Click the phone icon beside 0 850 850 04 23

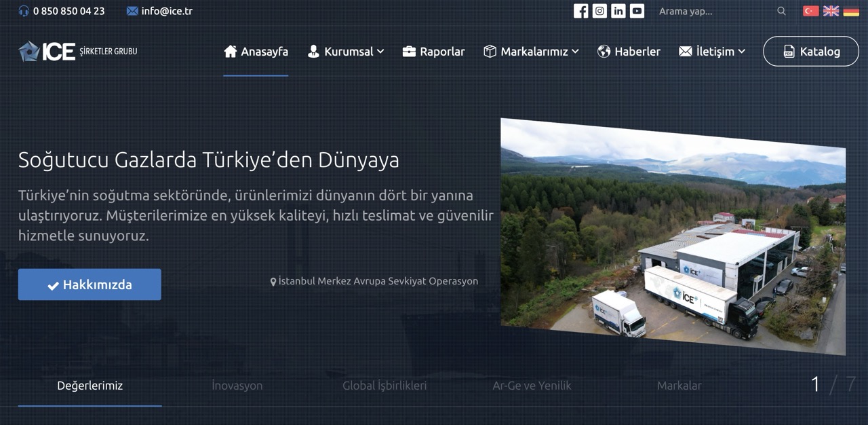[24, 11]
